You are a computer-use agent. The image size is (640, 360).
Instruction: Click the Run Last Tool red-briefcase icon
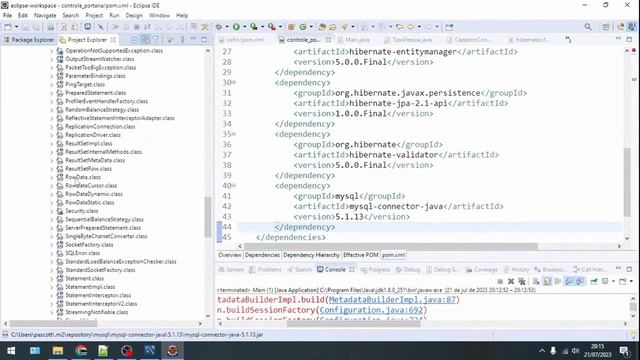(272, 27)
